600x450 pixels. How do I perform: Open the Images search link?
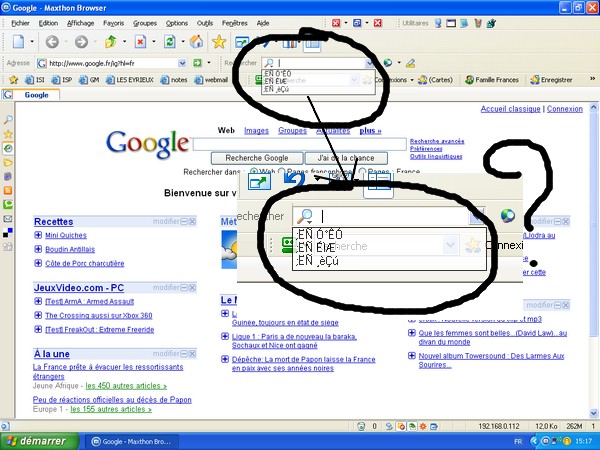click(256, 131)
